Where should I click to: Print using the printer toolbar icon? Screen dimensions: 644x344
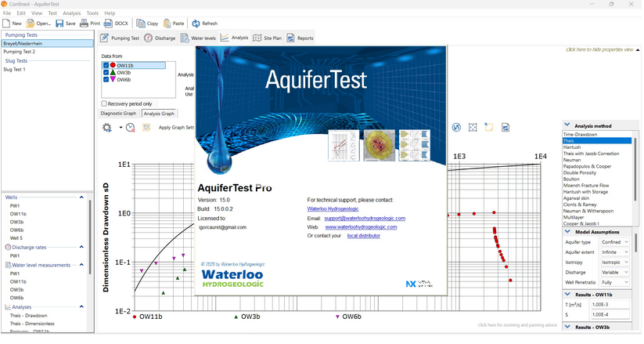pos(84,24)
